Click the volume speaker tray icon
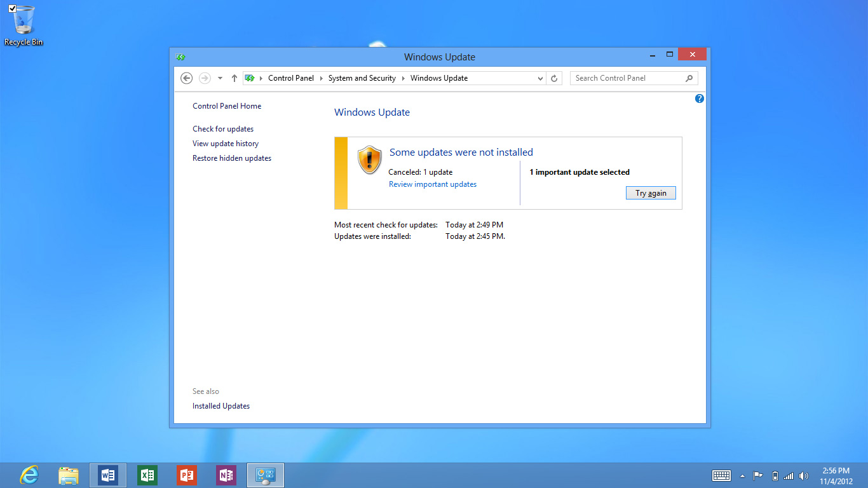Viewport: 868px width, 488px height. [804, 476]
